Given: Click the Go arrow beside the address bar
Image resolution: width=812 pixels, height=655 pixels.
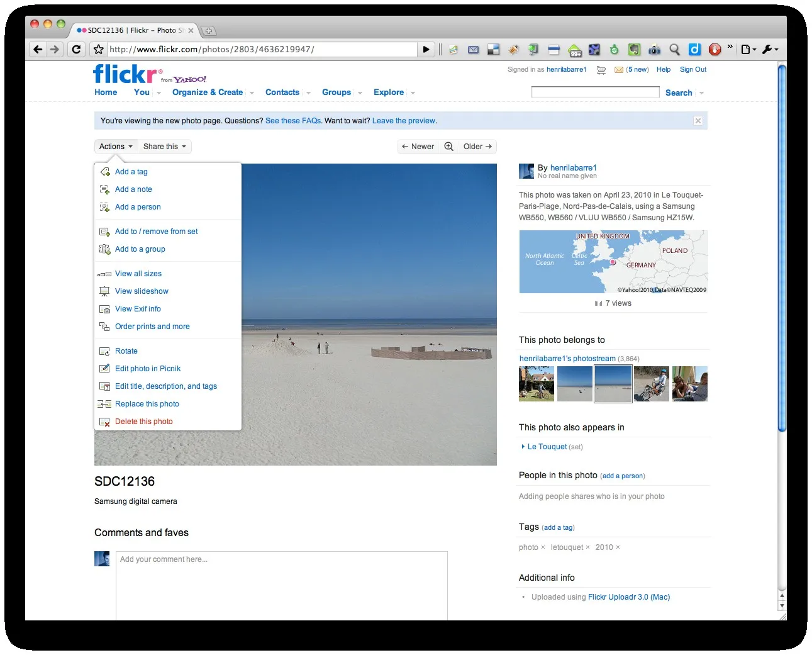Looking at the screenshot, I should [426, 49].
